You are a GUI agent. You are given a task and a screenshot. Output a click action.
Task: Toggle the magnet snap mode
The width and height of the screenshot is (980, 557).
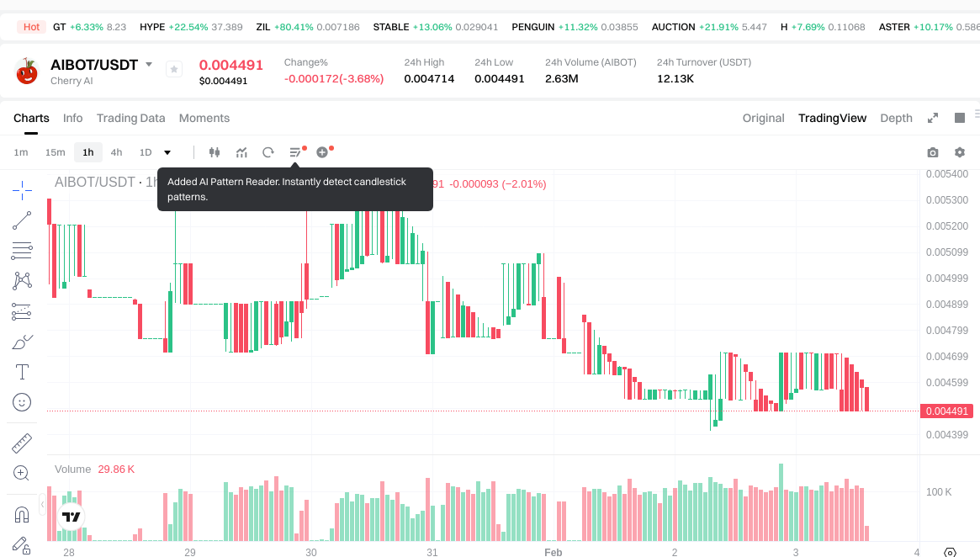click(22, 514)
